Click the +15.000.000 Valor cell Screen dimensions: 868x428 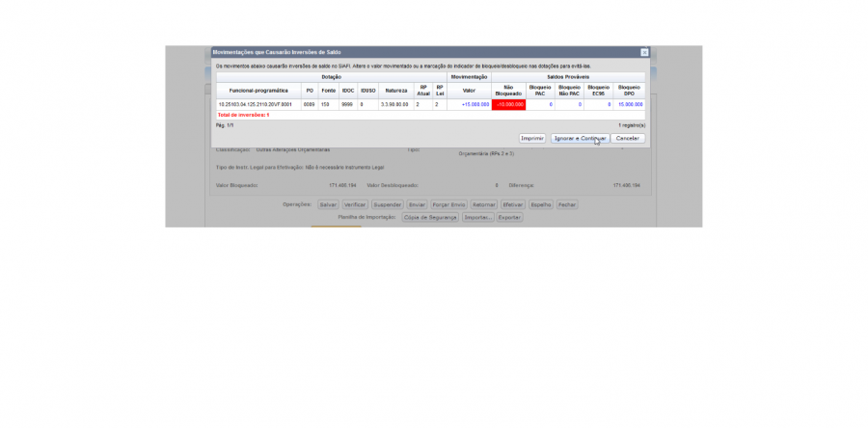469,104
